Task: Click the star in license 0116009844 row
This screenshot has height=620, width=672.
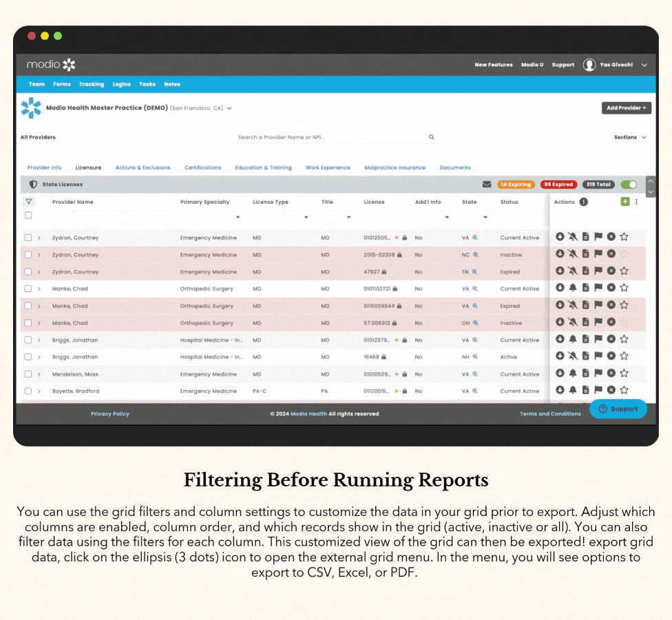Action: click(624, 305)
